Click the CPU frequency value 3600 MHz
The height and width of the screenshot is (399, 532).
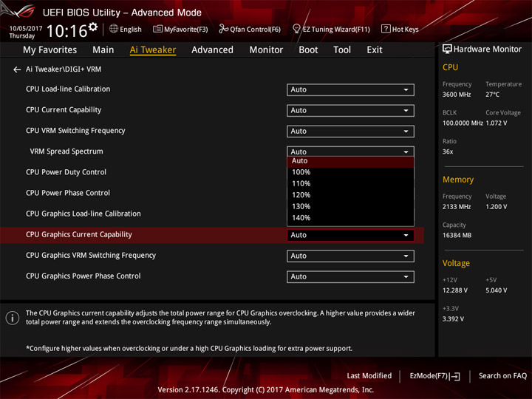457,95
